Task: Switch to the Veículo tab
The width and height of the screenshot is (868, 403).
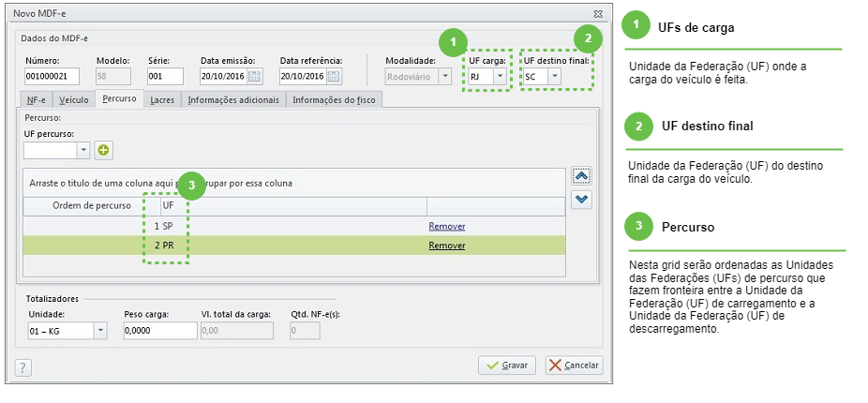Action: [x=74, y=100]
